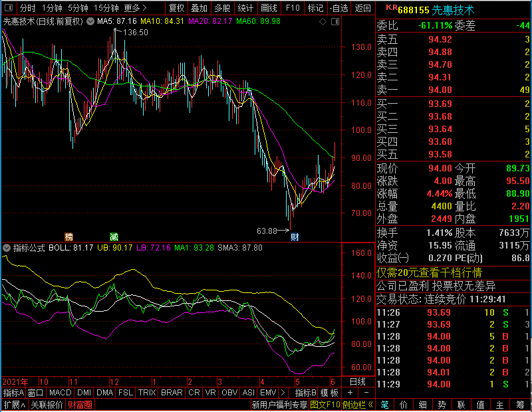Click the 值 icon in bottom-right toolbar

pyautogui.click(x=480, y=405)
